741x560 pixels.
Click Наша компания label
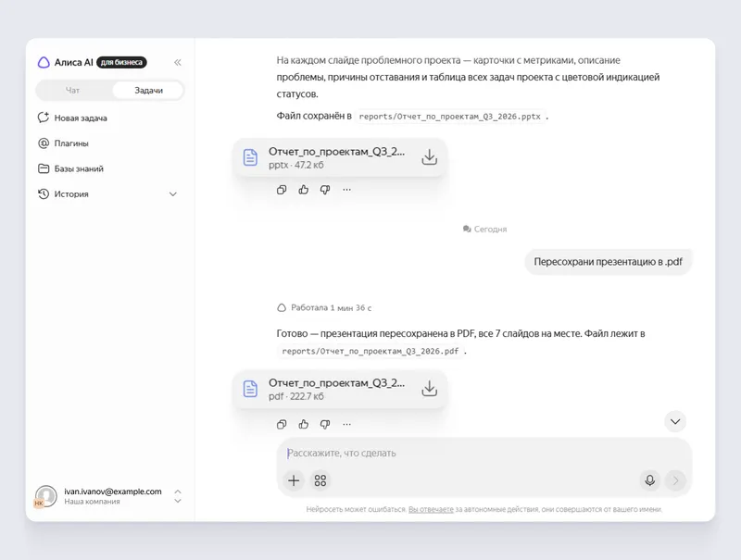coord(92,502)
